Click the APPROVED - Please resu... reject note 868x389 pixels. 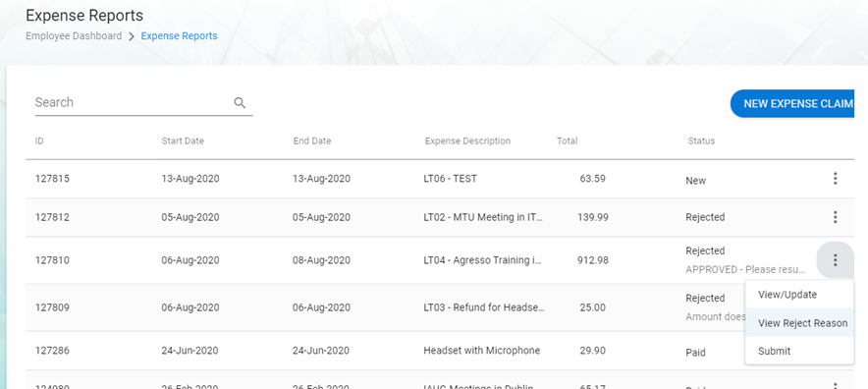[x=745, y=269]
